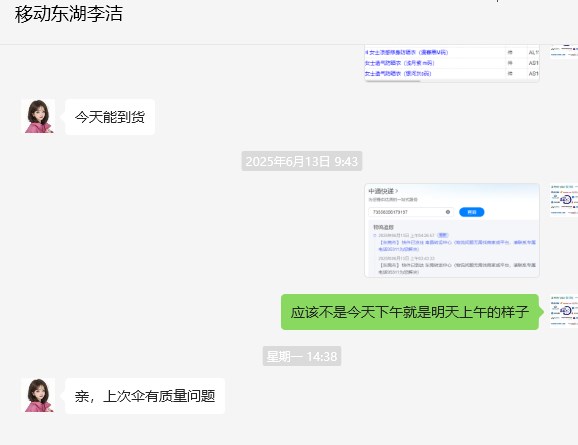Click the horizontal scrollbar under product list image
Image resolution: width=578 pixels, height=445 pixels.
393,80
